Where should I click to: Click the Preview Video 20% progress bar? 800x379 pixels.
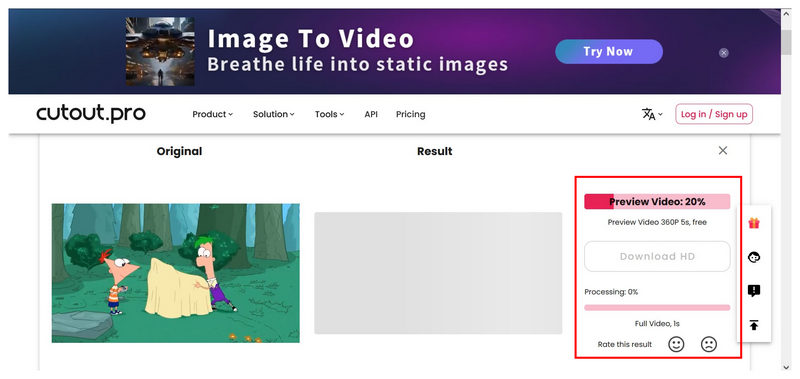click(x=657, y=201)
